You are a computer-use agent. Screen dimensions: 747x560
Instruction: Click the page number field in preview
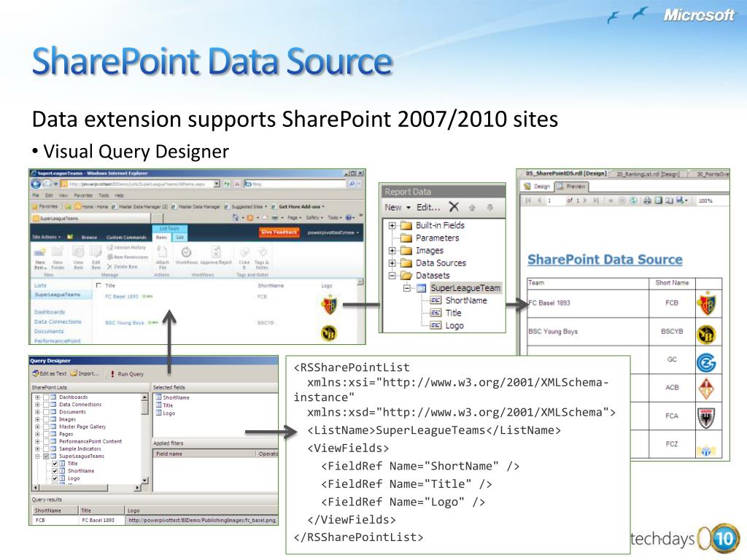554,201
